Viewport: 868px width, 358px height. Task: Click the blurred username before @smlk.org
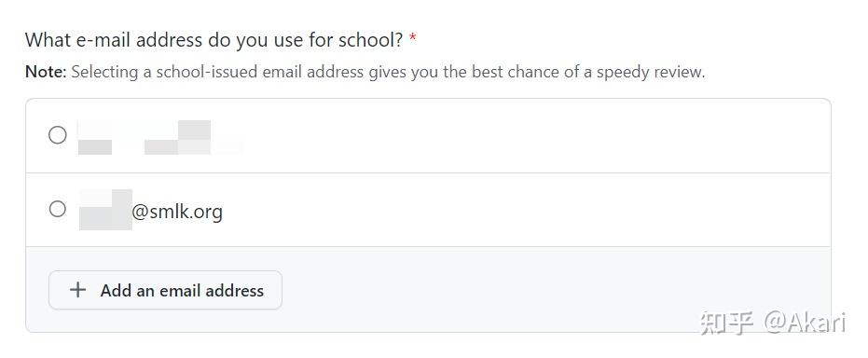click(x=105, y=210)
